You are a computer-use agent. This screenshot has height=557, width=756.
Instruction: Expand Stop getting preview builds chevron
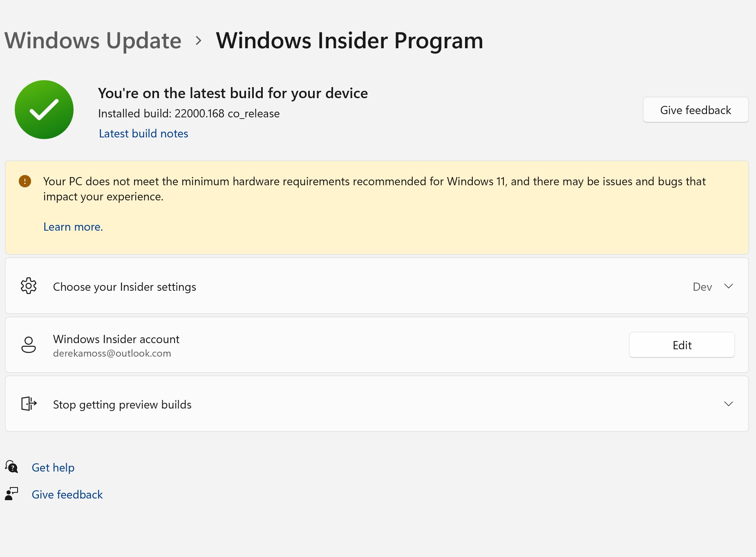tap(729, 404)
